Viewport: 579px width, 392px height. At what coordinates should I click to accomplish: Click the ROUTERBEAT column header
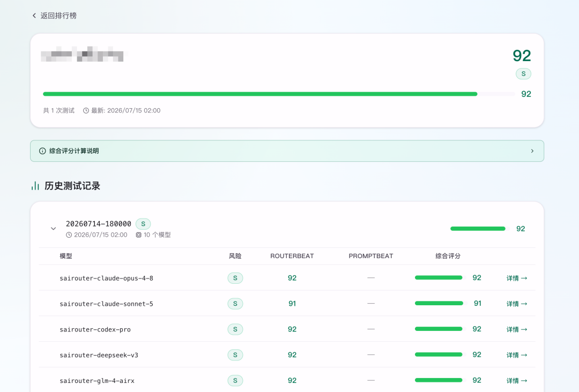[292, 256]
